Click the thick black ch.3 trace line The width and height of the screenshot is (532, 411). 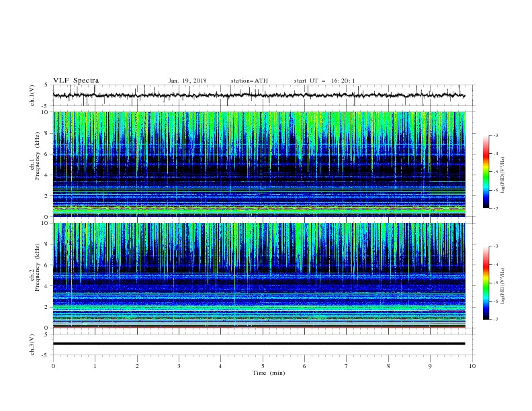pyautogui.click(x=259, y=344)
